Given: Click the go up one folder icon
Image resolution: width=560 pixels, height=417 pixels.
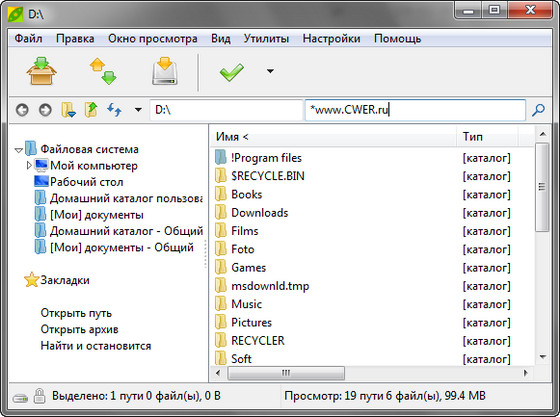Looking at the screenshot, I should [x=91, y=110].
